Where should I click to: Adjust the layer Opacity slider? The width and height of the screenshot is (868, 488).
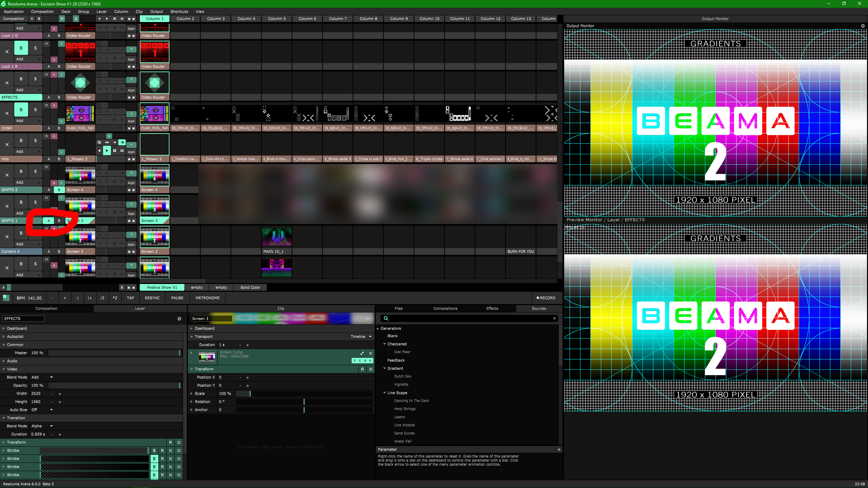pos(114,385)
